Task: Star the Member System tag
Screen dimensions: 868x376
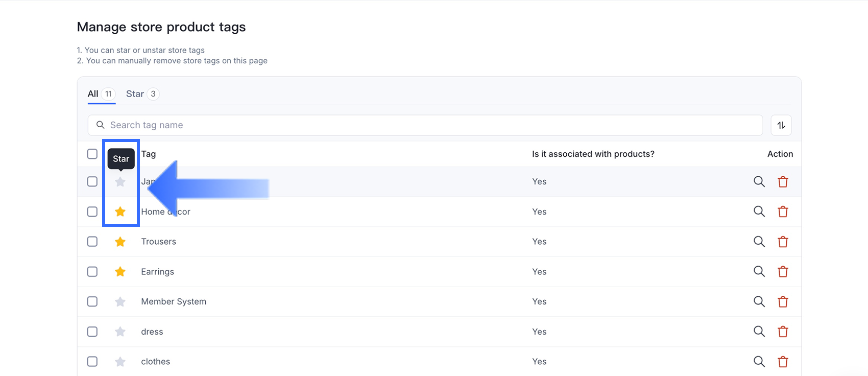Action: coord(120,302)
